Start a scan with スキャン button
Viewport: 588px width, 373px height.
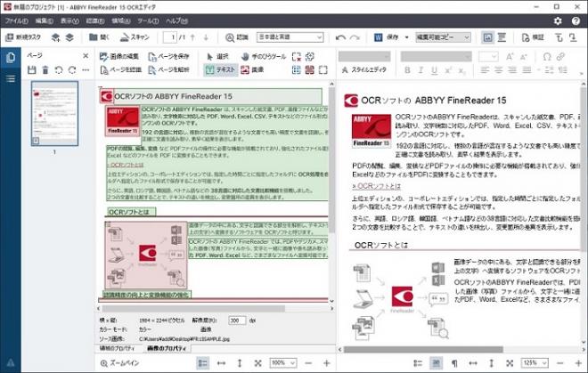pyautogui.click(x=135, y=37)
